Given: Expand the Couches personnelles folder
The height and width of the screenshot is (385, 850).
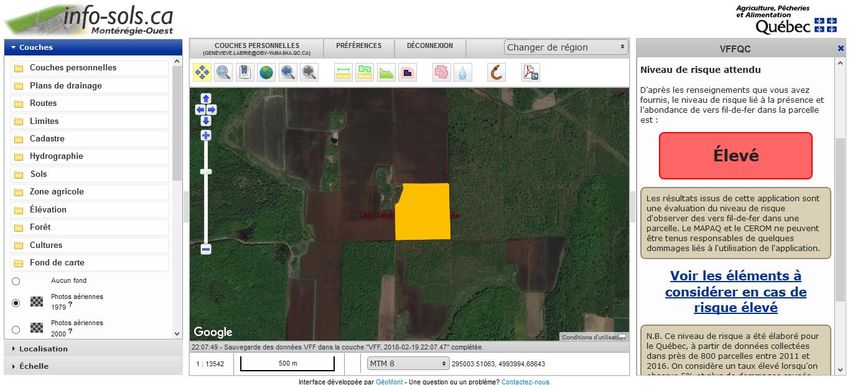Looking at the screenshot, I should (89, 68).
